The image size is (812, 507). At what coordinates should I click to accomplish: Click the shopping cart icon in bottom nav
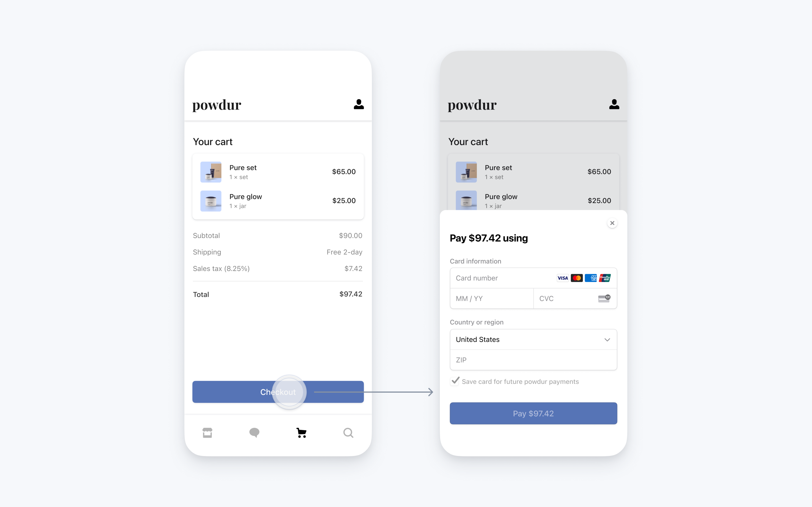[301, 432]
